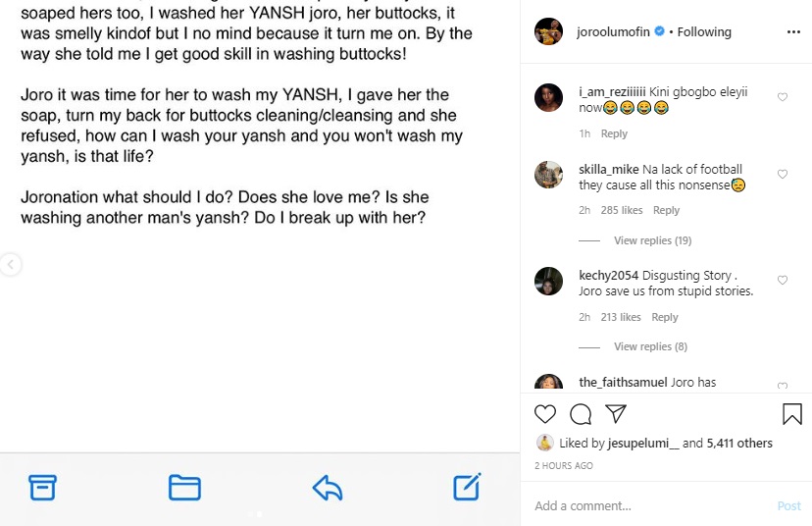Share post via paper plane icon
This screenshot has height=526, width=812.
pos(615,413)
